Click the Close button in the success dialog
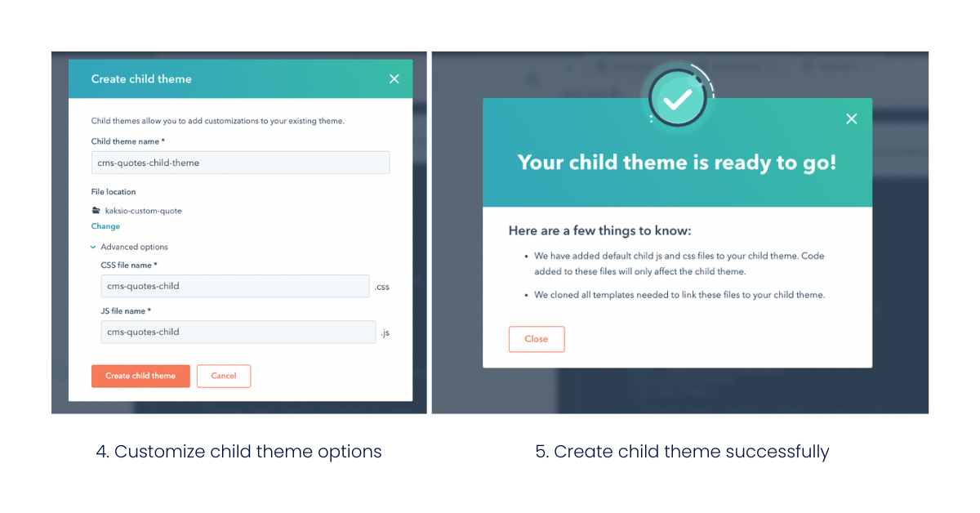This screenshot has width=980, height=513. (x=537, y=339)
